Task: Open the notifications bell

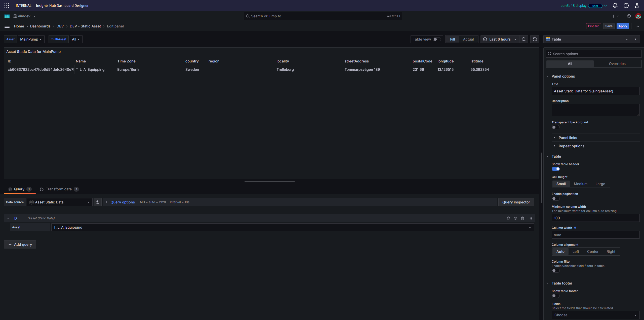Action: point(615,6)
